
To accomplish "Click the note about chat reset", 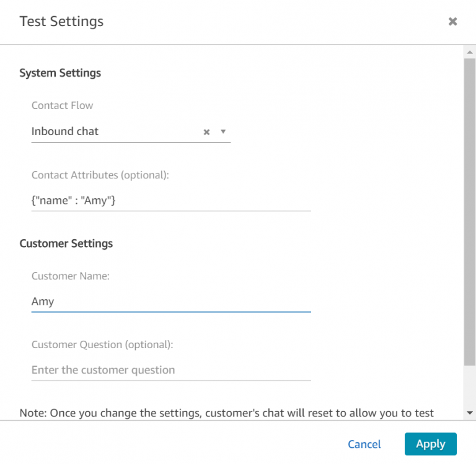I will pyautogui.click(x=226, y=413).
